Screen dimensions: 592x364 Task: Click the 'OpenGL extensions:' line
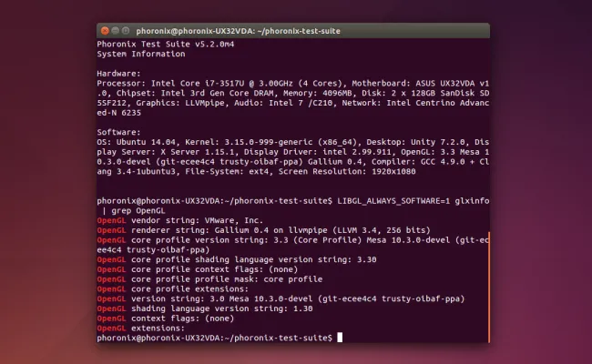(x=141, y=329)
